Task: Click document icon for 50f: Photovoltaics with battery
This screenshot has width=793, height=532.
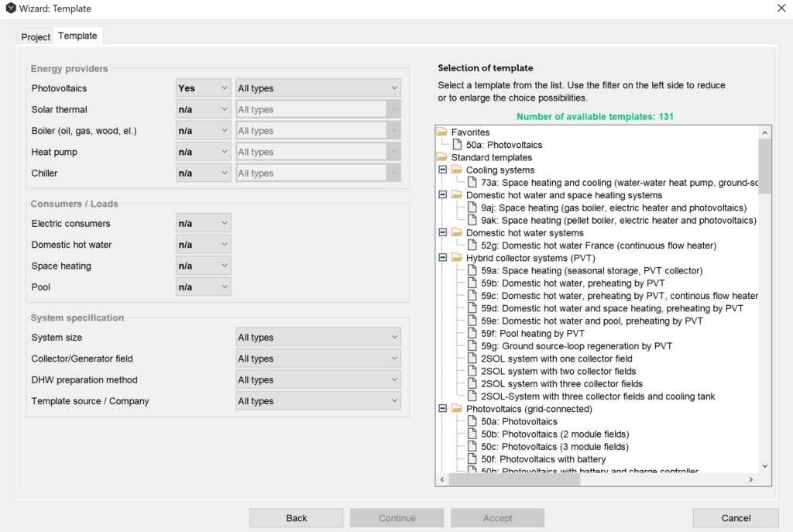Action: (472, 459)
